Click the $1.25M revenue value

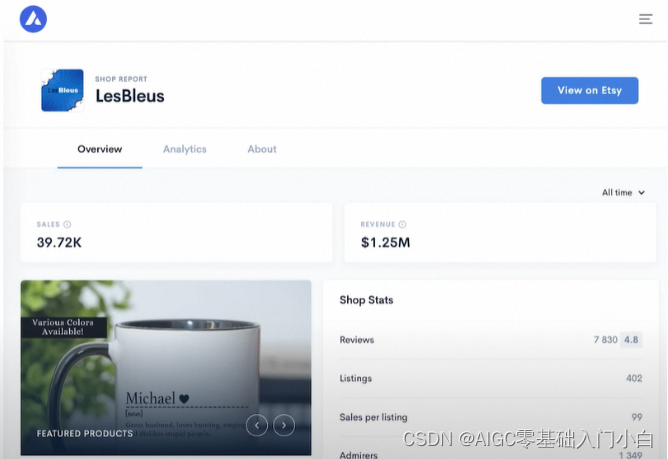pyautogui.click(x=386, y=242)
